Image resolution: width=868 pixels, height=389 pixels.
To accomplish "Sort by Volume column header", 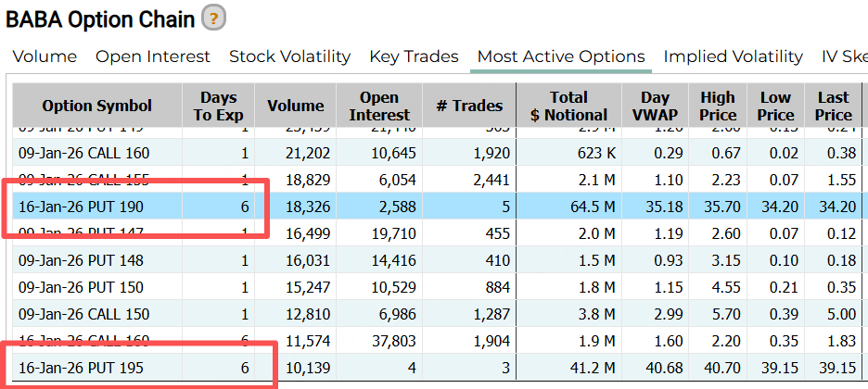I will [296, 106].
